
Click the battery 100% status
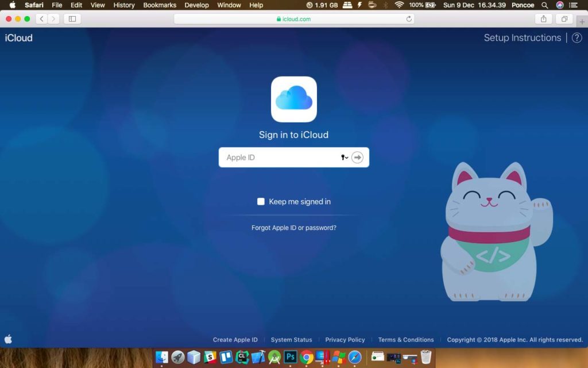click(422, 5)
